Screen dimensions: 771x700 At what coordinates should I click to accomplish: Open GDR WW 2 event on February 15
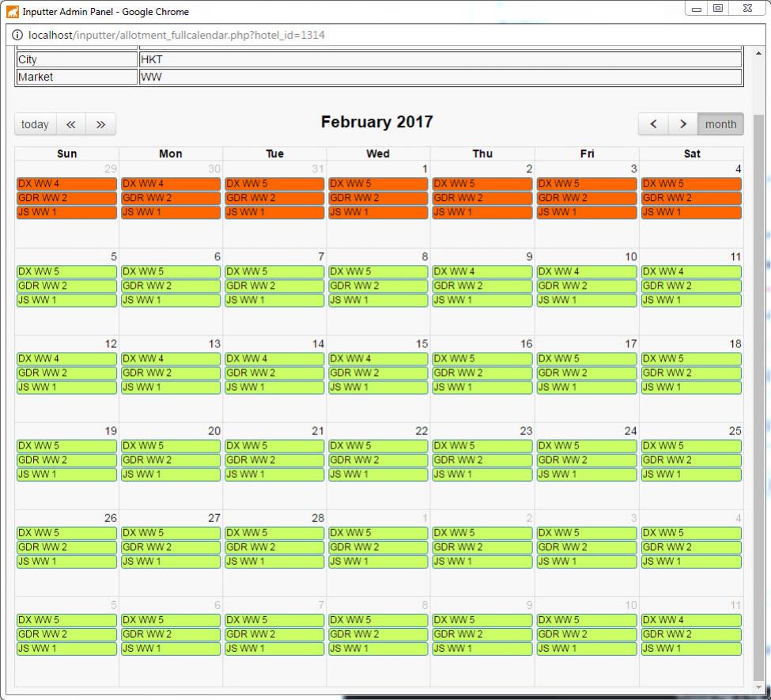(x=378, y=373)
